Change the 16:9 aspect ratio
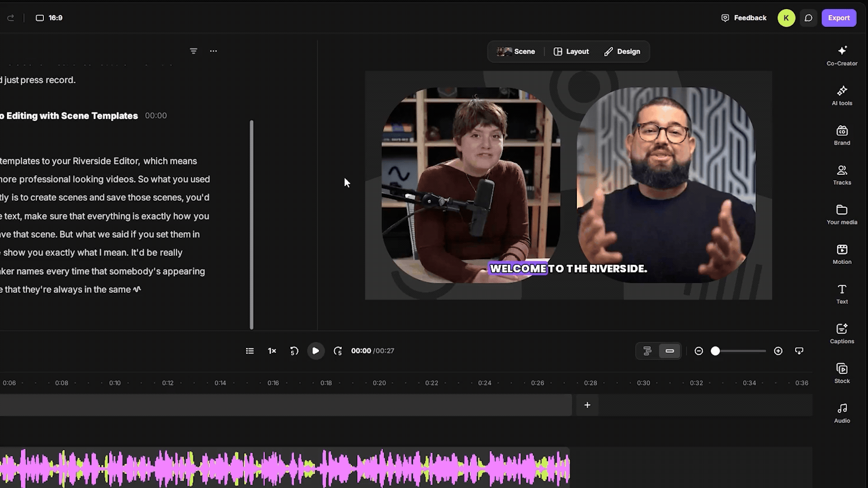868x488 pixels. 49,18
